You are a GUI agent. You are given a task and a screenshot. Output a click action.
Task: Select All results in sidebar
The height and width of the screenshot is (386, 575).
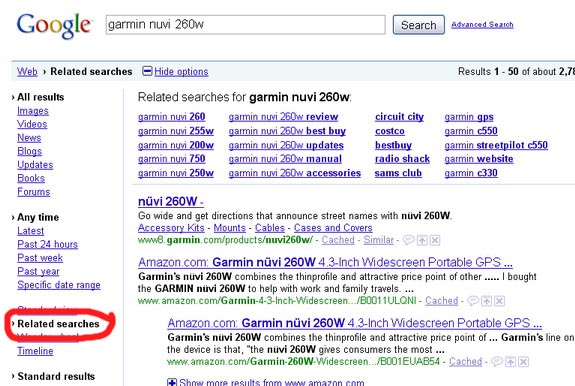(40, 97)
